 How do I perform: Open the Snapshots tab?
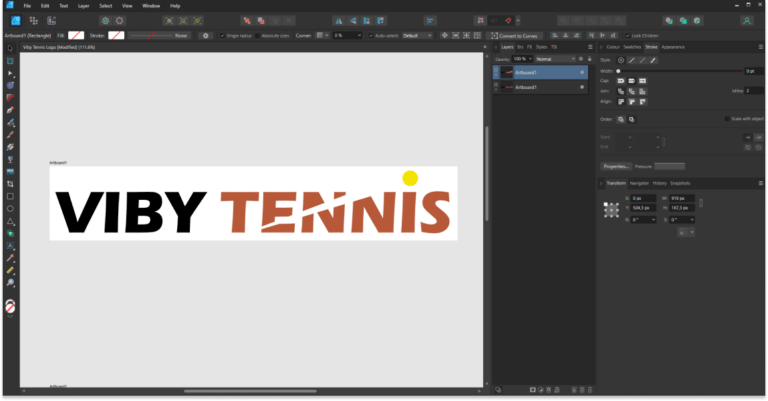(680, 183)
